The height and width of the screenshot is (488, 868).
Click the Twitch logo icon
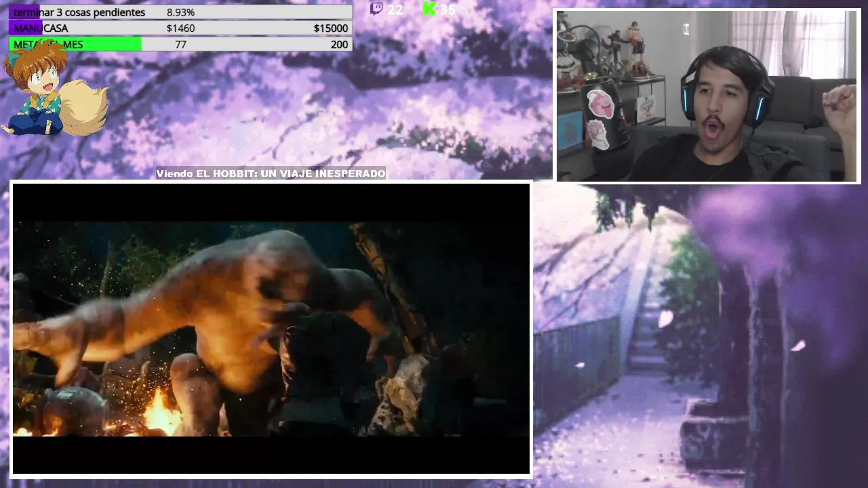click(x=376, y=9)
